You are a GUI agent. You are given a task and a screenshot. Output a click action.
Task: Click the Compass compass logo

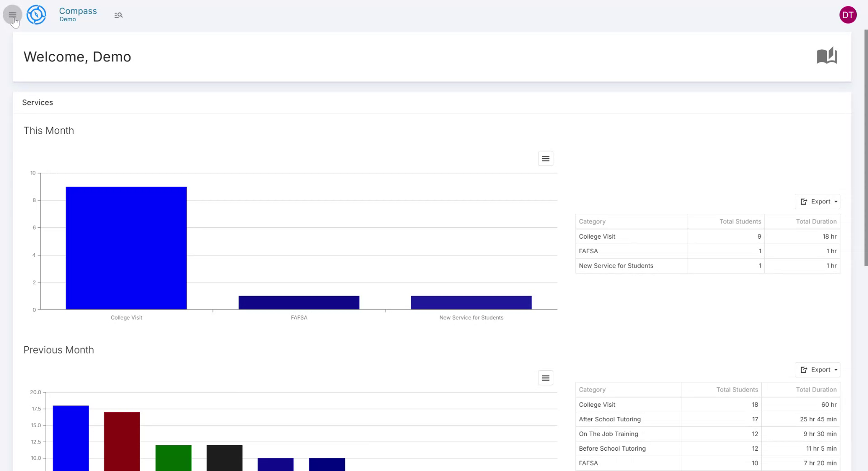pyautogui.click(x=36, y=14)
